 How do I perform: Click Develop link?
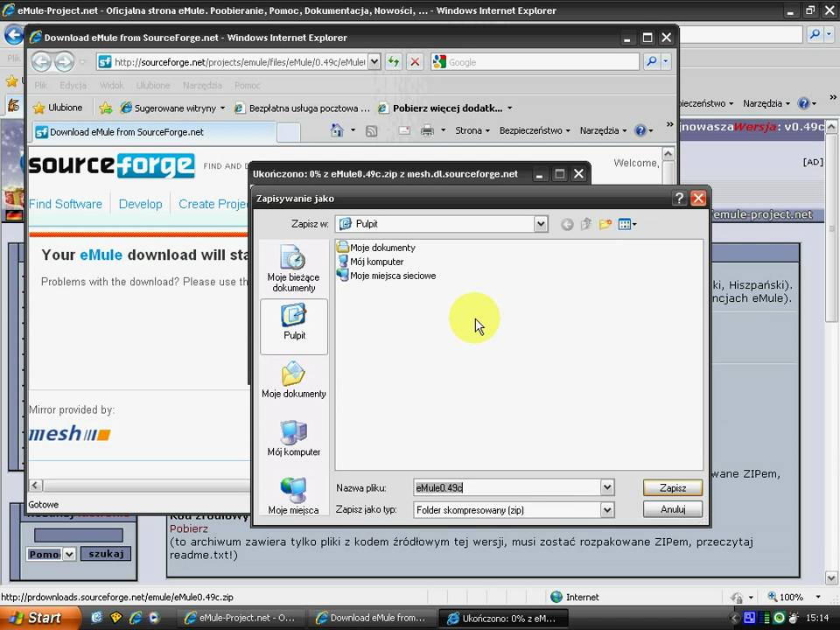[x=140, y=204]
